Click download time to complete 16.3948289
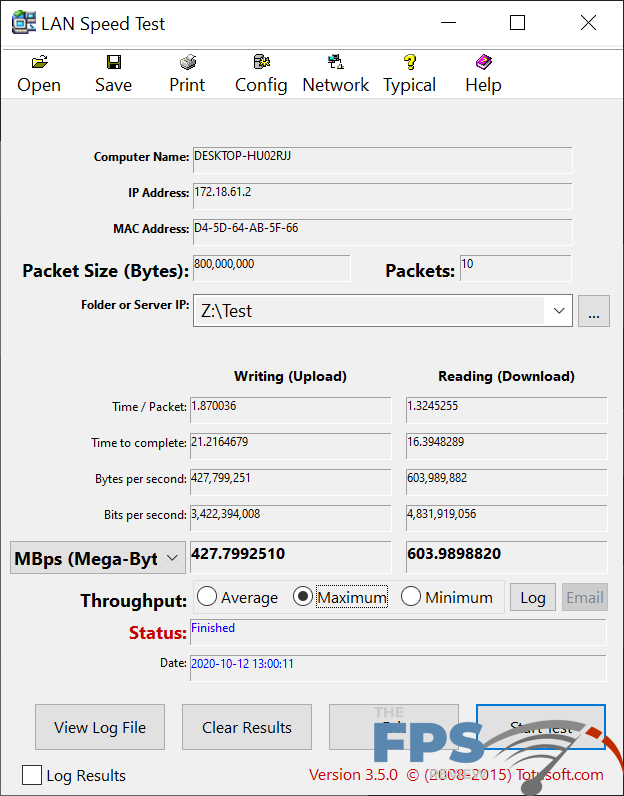Screen dimensions: 624x796 click(506, 446)
